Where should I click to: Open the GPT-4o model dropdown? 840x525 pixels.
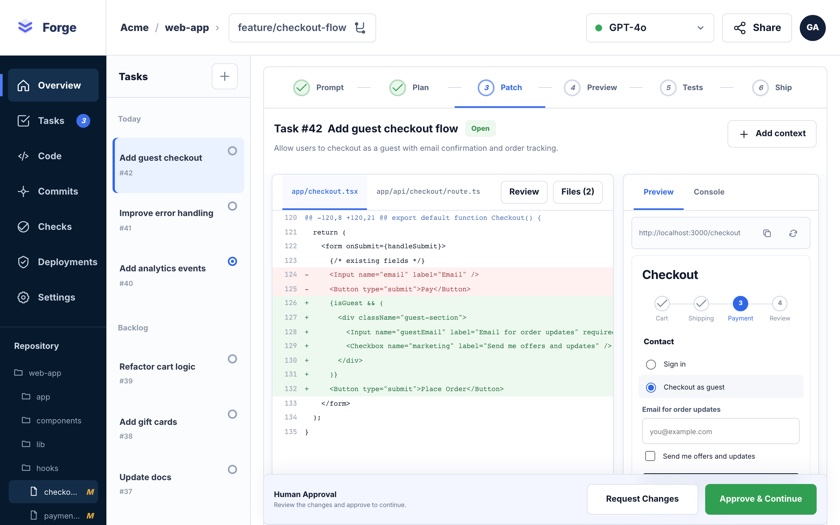click(650, 28)
